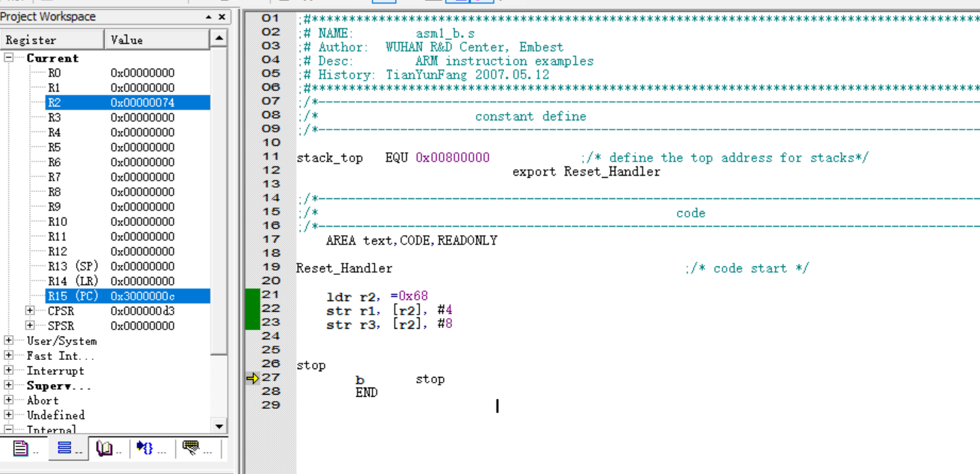
Task: Click line number 23 in the gutter
Action: click(271, 322)
